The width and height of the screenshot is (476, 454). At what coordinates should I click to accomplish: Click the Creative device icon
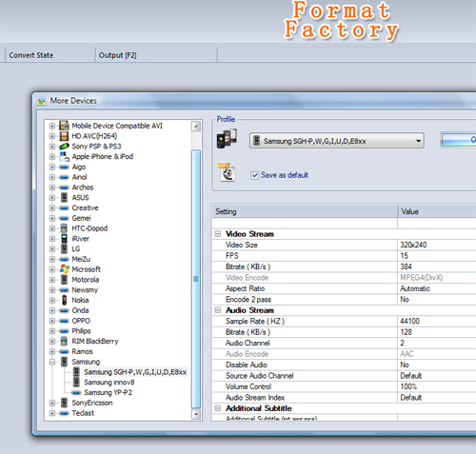[64, 208]
